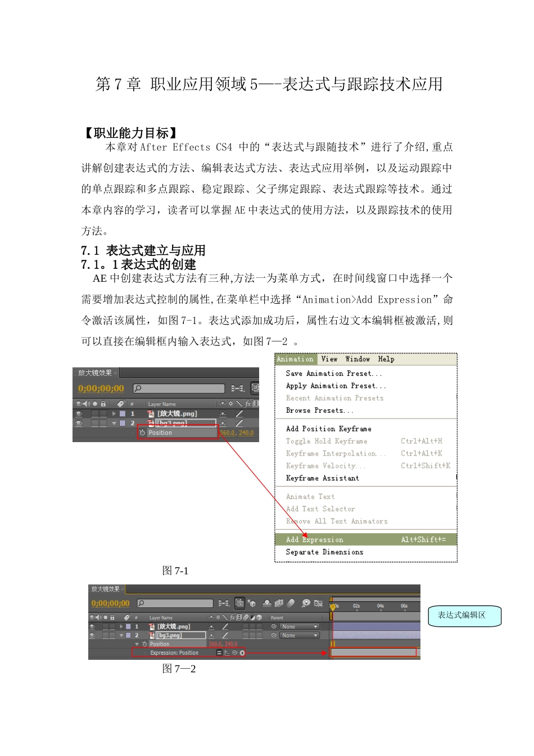Click parent pick whip for 放大镜.png in Figure 7-2
Viewport: 534px width, 756px height.
(274, 627)
